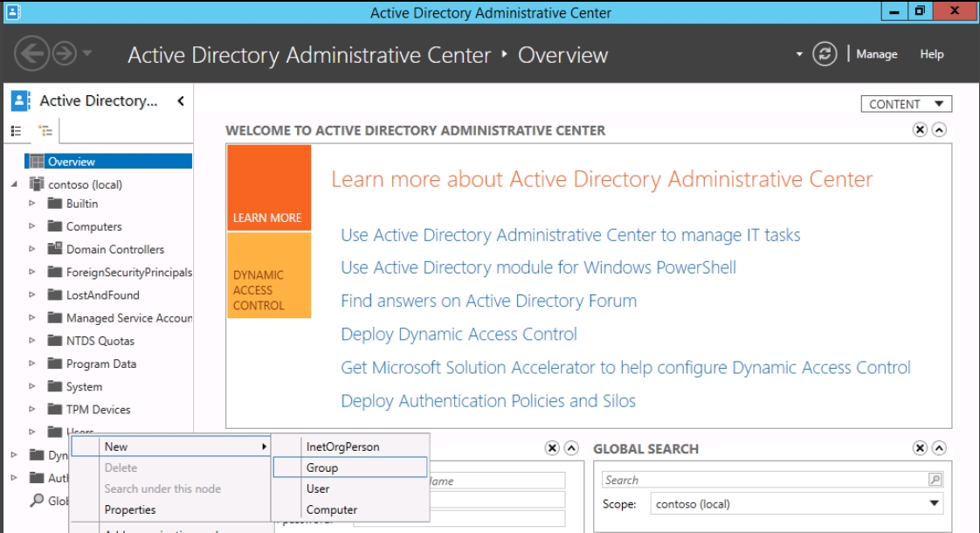Switch to tree view tab icon
Viewport: 980px width, 533px height.
(45, 131)
